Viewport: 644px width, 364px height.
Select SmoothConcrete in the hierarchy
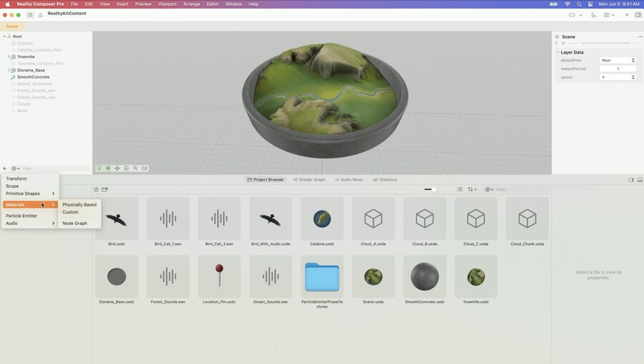pos(33,77)
